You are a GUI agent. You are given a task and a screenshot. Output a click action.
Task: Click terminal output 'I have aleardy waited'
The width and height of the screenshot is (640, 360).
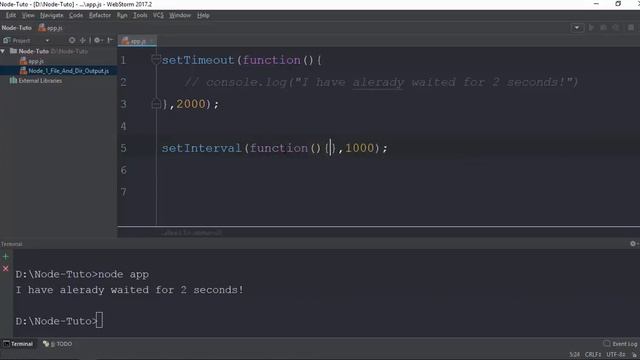tap(129, 290)
